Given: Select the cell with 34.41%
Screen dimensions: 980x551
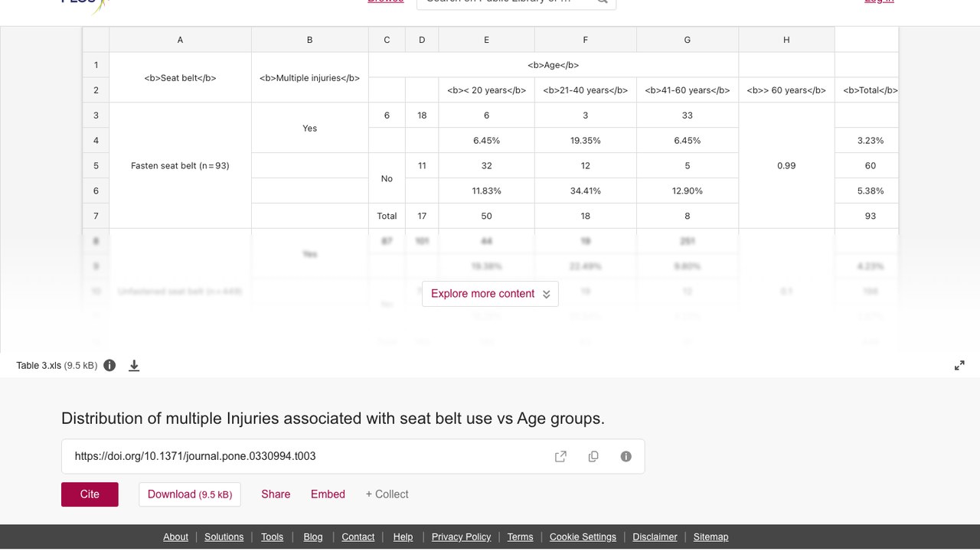Looking at the screenshot, I should point(585,191).
